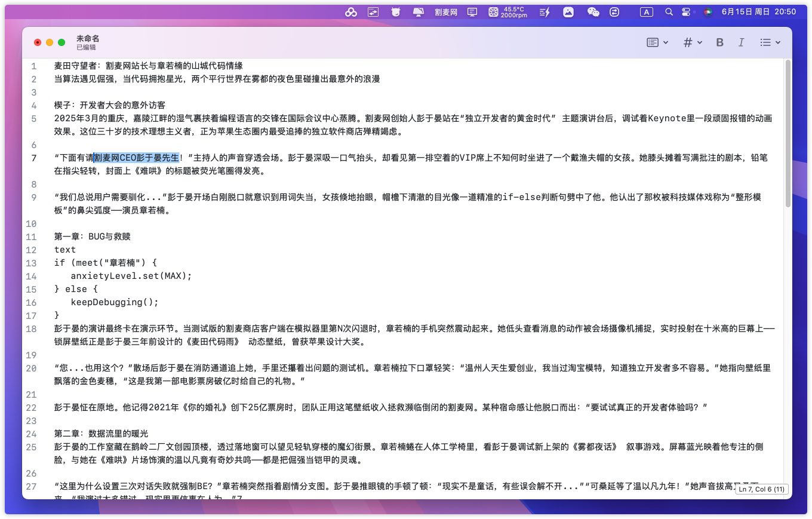Image resolution: width=812 pixels, height=519 pixels.
Task: Click the dual-display menu bar icon
Action: (x=418, y=11)
